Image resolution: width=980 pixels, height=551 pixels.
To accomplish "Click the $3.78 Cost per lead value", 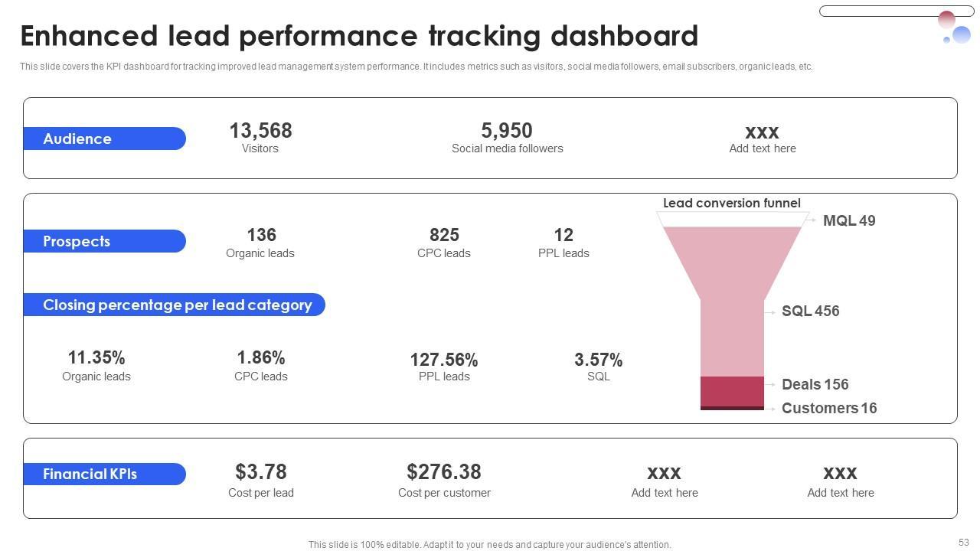I will pos(261,472).
